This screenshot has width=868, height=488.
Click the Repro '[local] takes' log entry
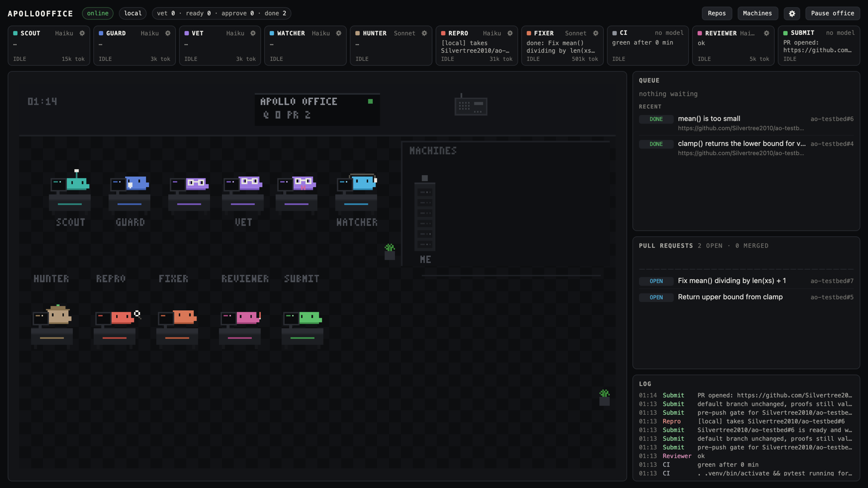tap(746, 421)
